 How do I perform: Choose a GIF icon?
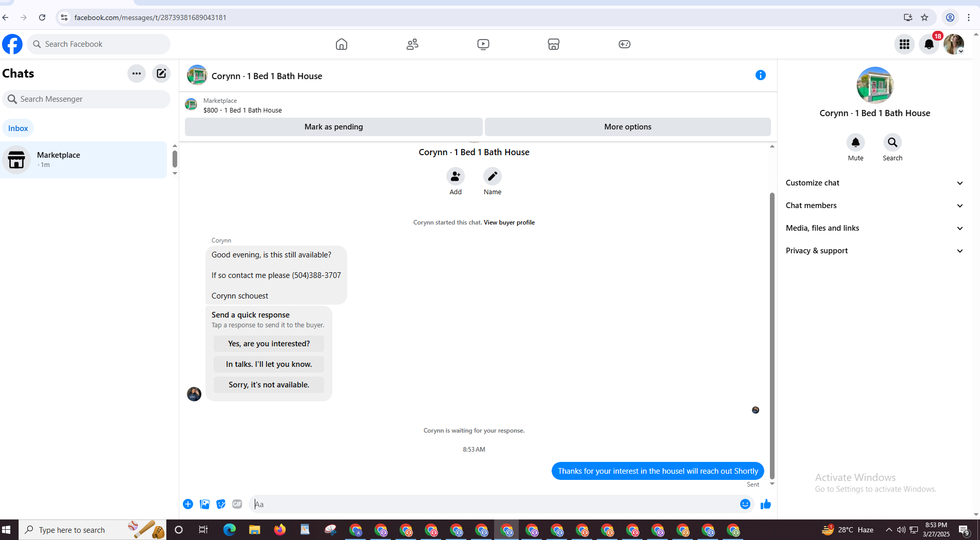tap(237, 504)
